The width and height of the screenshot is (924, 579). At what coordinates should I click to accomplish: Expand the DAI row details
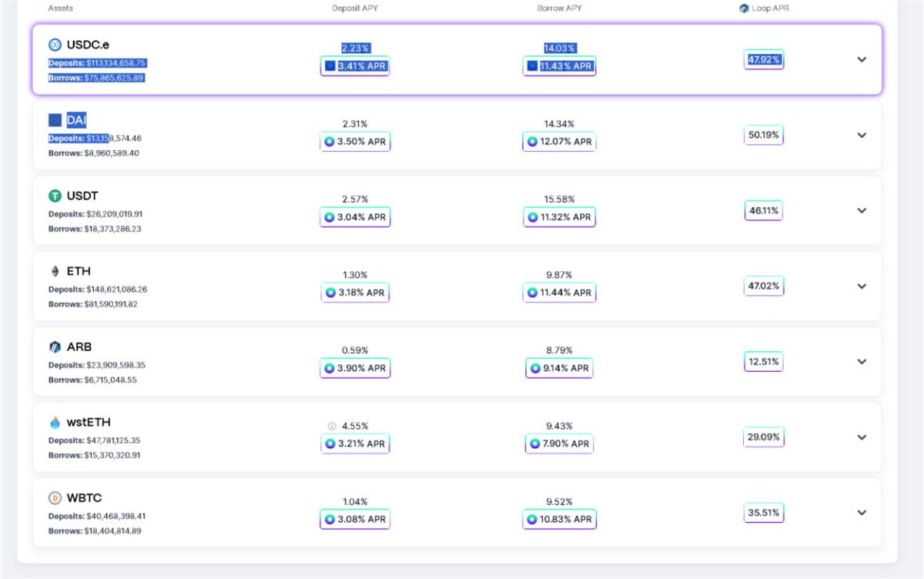862,136
